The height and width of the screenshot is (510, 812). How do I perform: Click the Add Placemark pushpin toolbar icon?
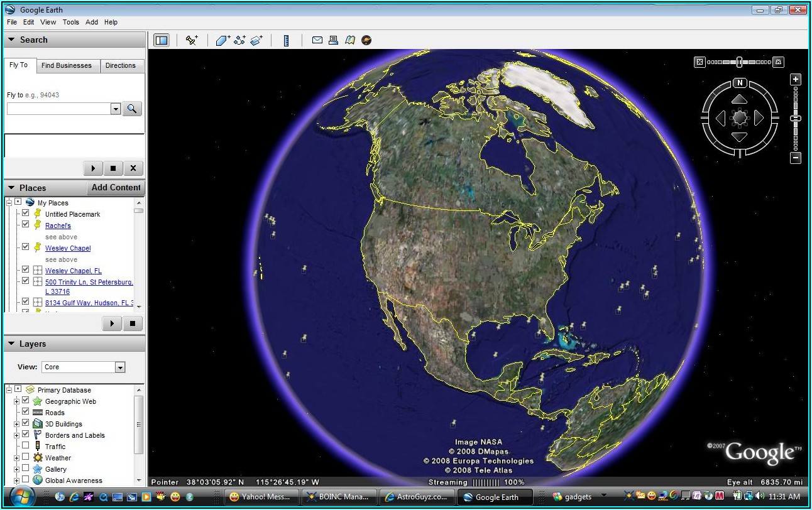pos(192,40)
